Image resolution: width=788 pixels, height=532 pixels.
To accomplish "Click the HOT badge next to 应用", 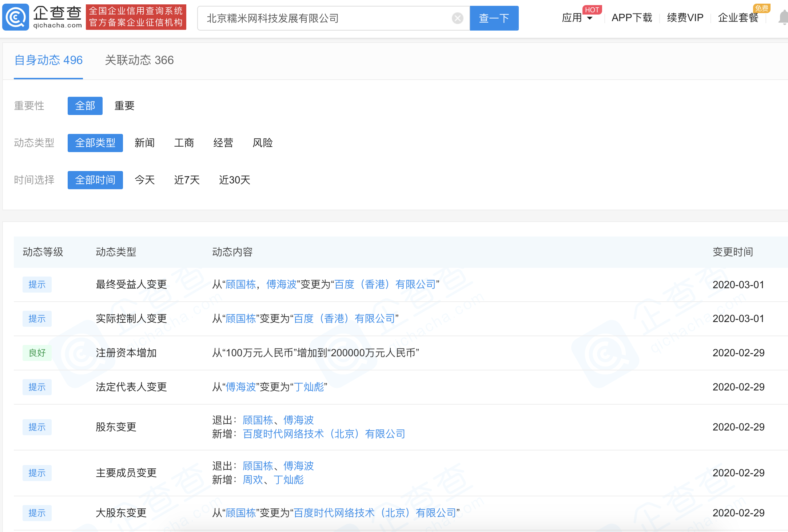I will coord(592,10).
